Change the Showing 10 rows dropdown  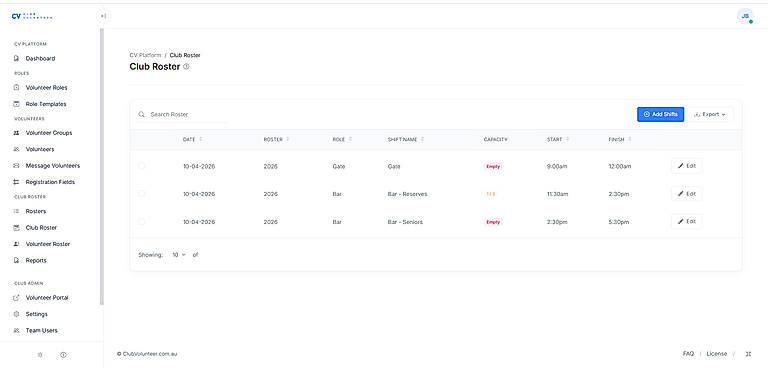click(179, 255)
